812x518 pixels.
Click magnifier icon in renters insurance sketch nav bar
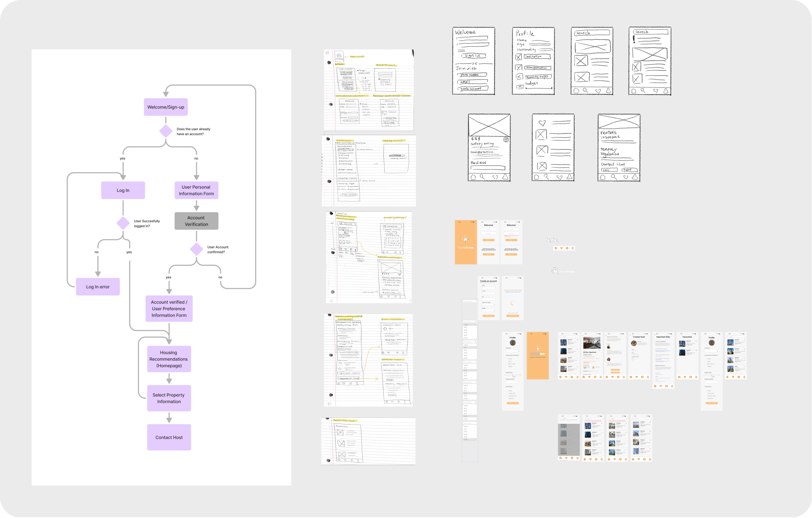tap(614, 177)
